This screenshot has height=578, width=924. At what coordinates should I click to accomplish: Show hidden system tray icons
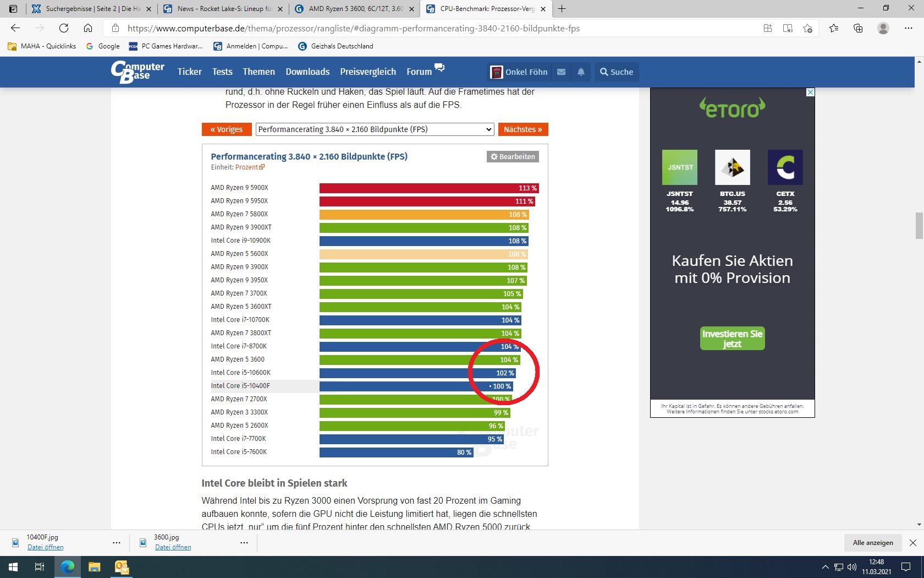[x=825, y=567]
